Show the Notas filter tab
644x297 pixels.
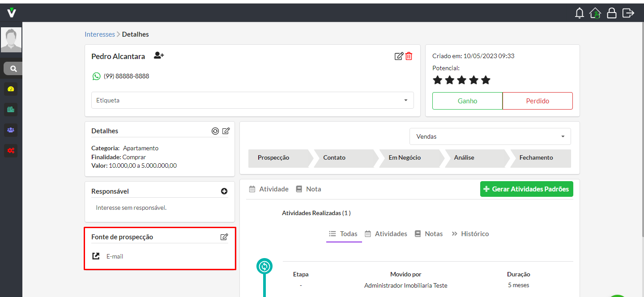point(429,234)
